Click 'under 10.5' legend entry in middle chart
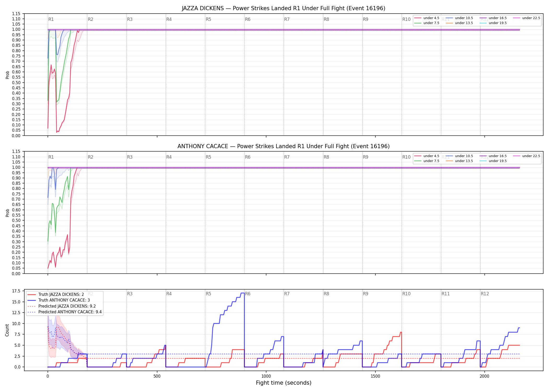The width and height of the screenshot is (549, 392). (459, 156)
